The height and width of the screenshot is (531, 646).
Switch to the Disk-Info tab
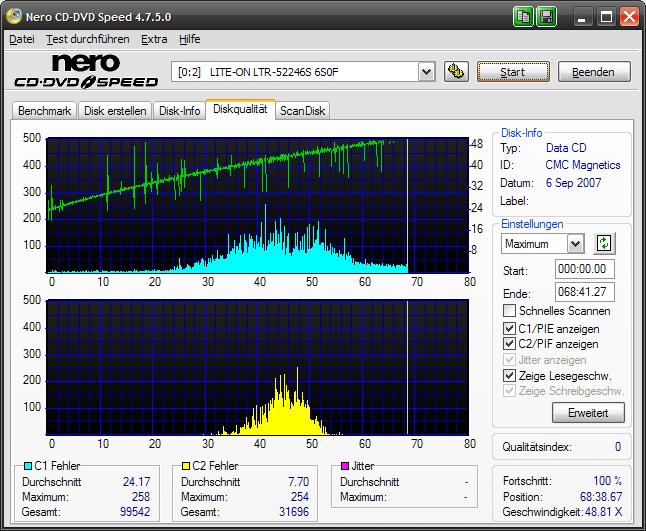[x=179, y=111]
